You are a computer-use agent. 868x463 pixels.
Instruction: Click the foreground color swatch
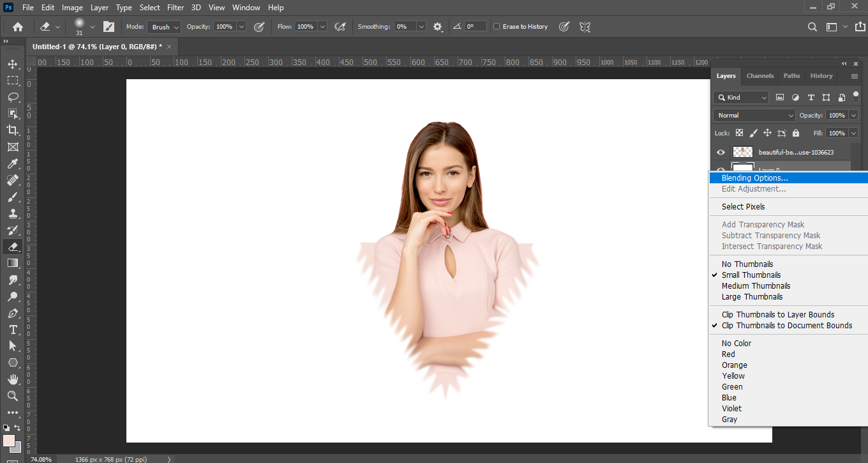point(9,441)
